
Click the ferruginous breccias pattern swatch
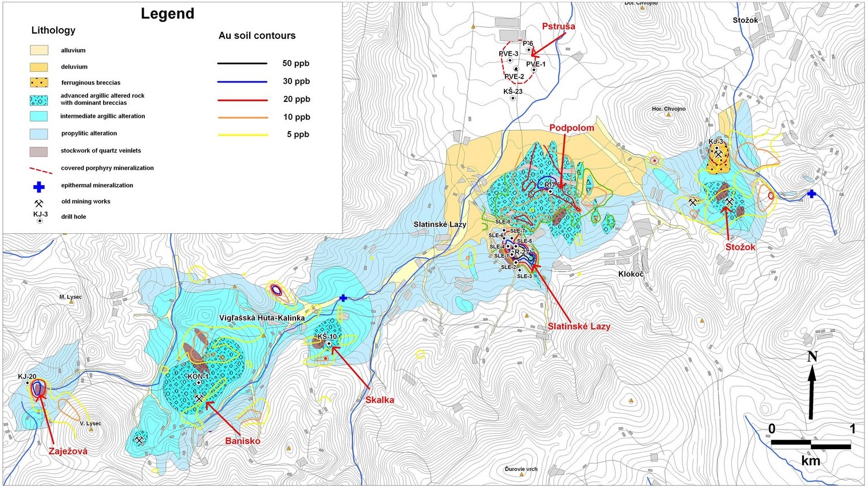point(39,83)
